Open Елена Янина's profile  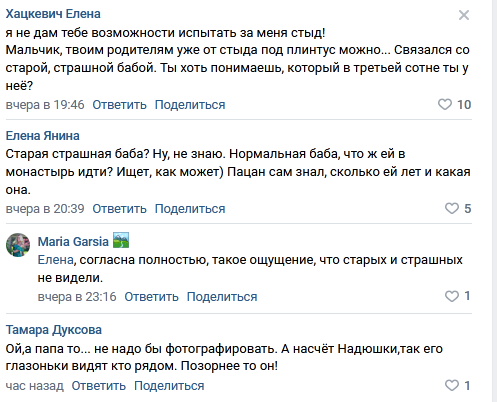pyautogui.click(x=43, y=136)
